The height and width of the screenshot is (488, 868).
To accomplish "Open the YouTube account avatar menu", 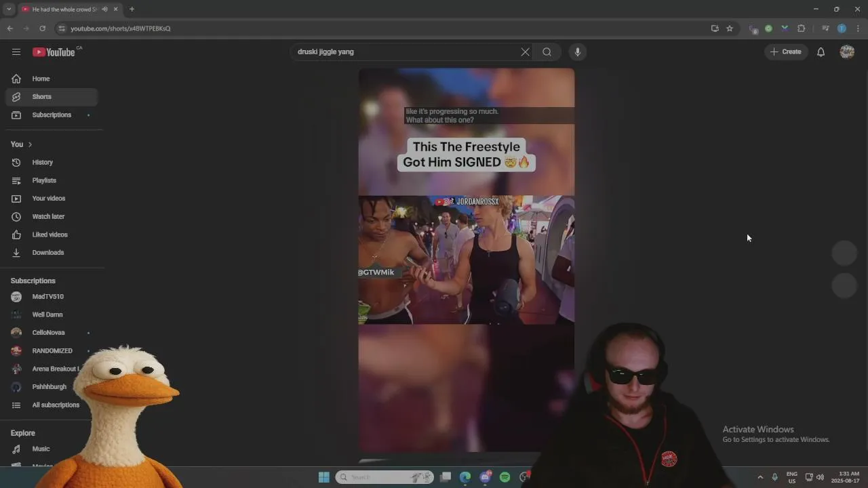I will [847, 52].
